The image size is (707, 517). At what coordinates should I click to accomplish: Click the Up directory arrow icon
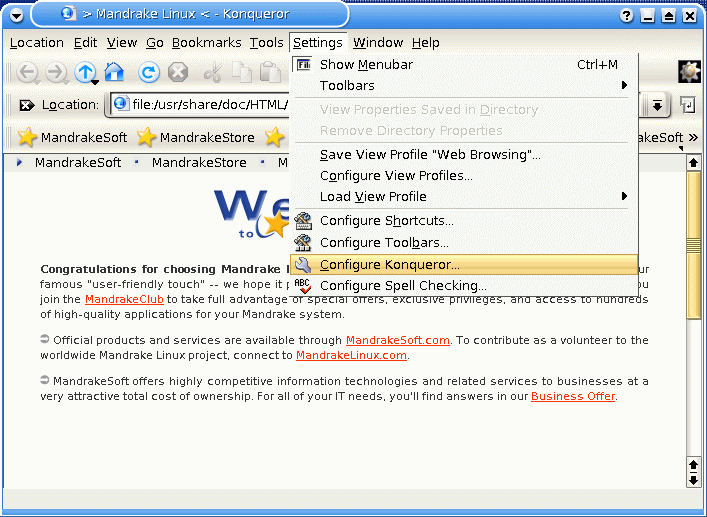point(85,72)
